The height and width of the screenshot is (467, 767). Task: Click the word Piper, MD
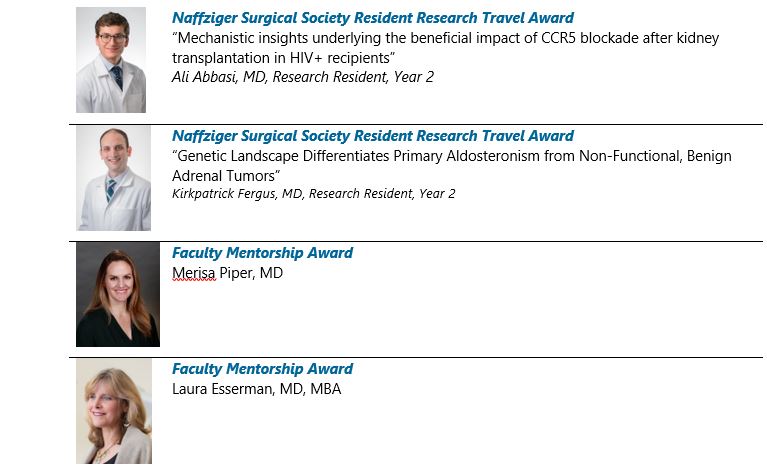click(251, 273)
